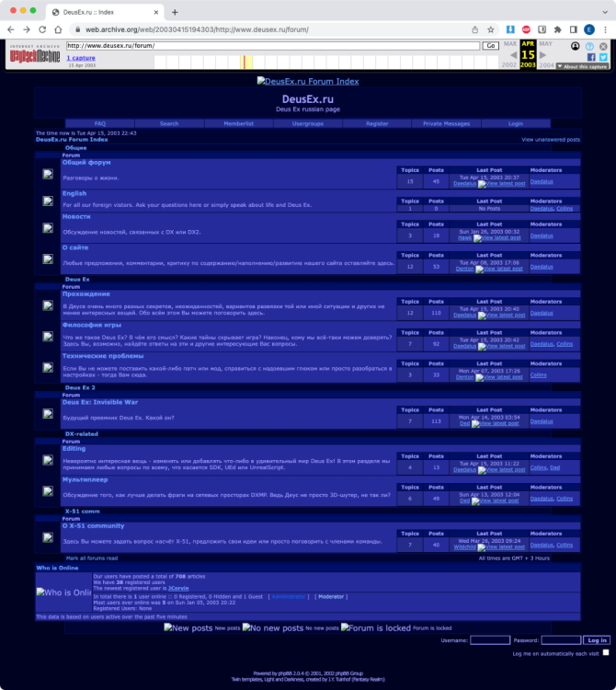Open the extensions puzzle icon
The height and width of the screenshot is (690, 616).
click(x=557, y=29)
